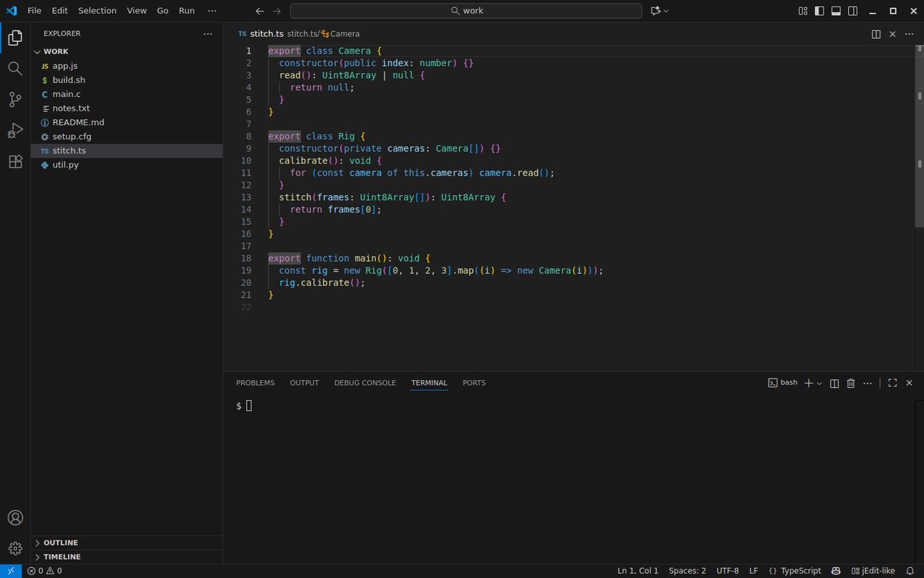Click the VS Code logo icon
This screenshot has width=924, height=578.
tap(12, 11)
